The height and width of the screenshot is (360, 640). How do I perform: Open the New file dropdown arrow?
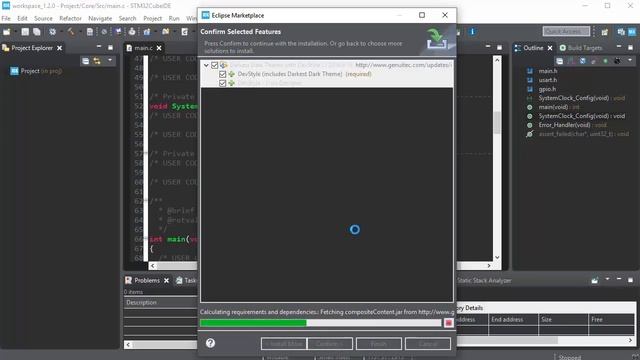15,32
